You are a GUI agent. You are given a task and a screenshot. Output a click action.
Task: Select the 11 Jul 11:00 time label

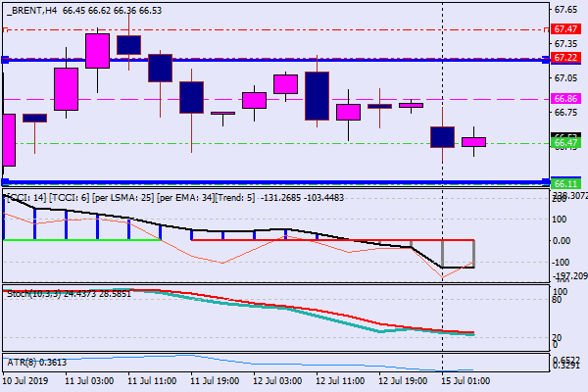pyautogui.click(x=150, y=380)
